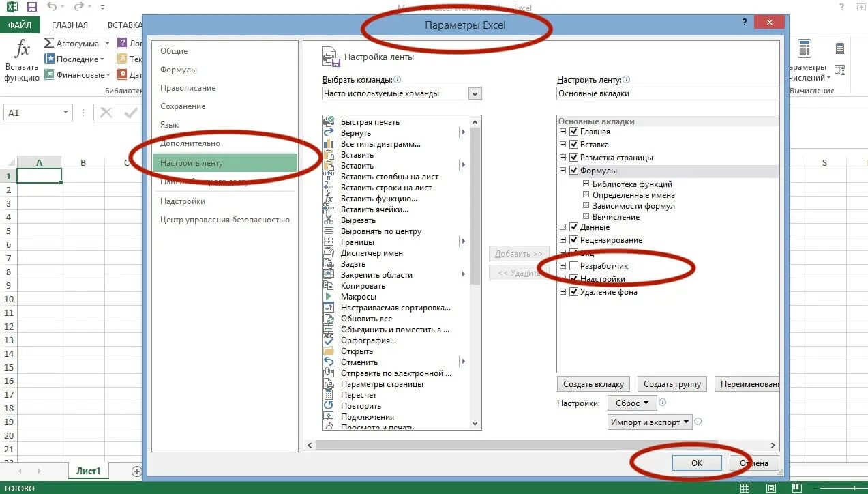Click the Save icon in Excel title bar
The height and width of the screenshot is (494, 868).
coord(31,8)
